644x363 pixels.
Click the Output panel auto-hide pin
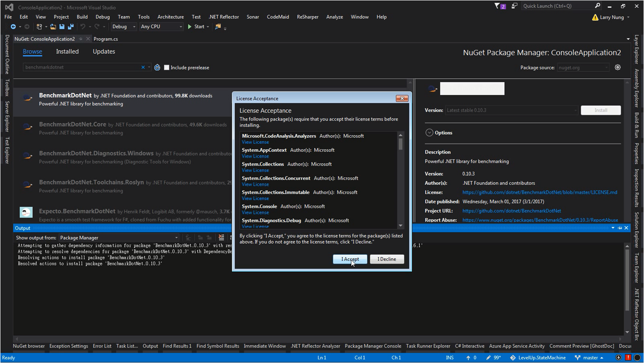620,228
